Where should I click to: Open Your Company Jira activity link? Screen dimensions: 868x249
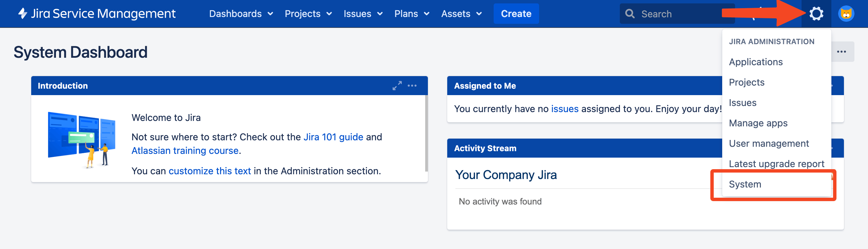(506, 175)
